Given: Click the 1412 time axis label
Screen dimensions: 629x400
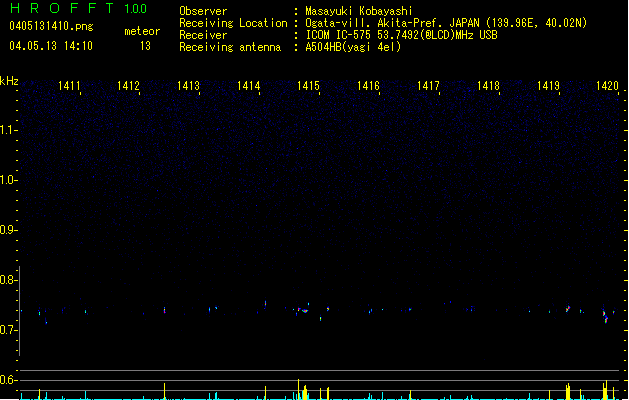Looking at the screenshot, I should [x=128, y=86].
